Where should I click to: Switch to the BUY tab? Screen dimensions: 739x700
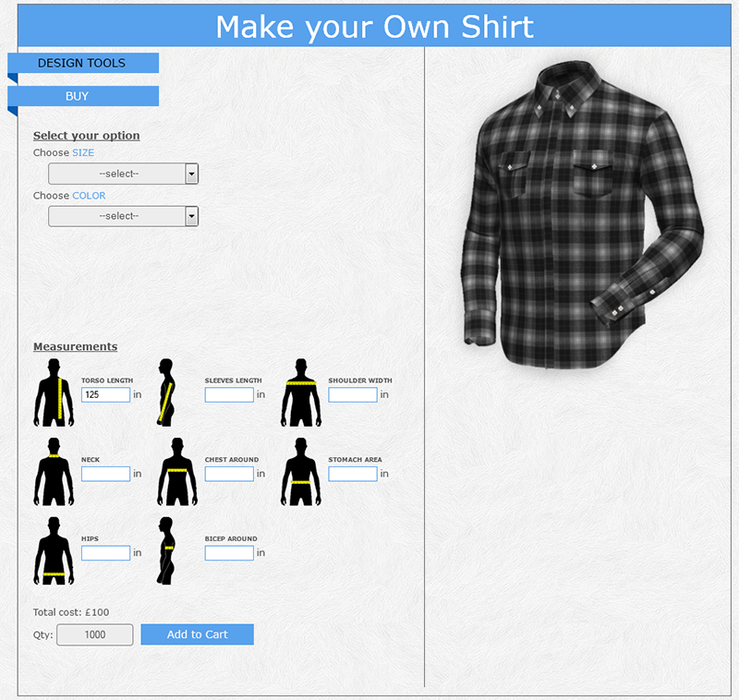83,96
